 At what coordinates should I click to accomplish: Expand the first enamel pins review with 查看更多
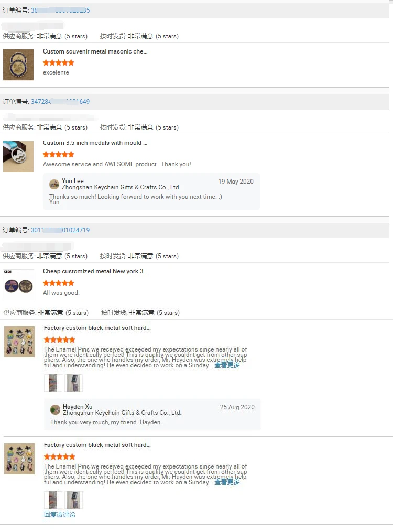pos(227,365)
